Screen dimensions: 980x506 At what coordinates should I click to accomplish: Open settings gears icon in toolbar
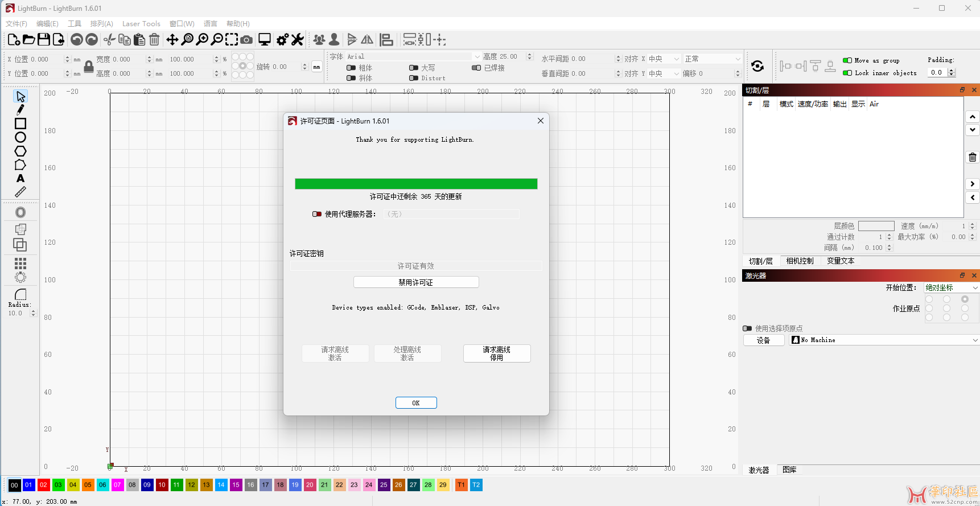[282, 39]
